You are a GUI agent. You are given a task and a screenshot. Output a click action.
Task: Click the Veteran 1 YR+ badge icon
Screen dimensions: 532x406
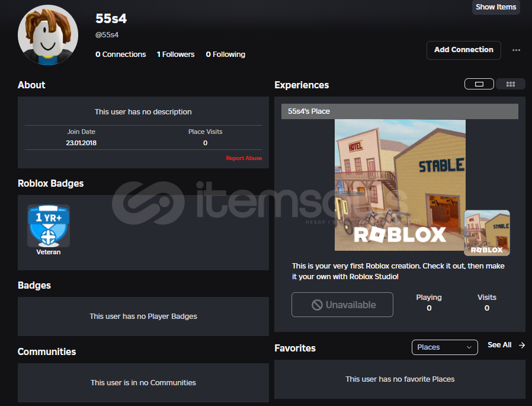coord(49,226)
